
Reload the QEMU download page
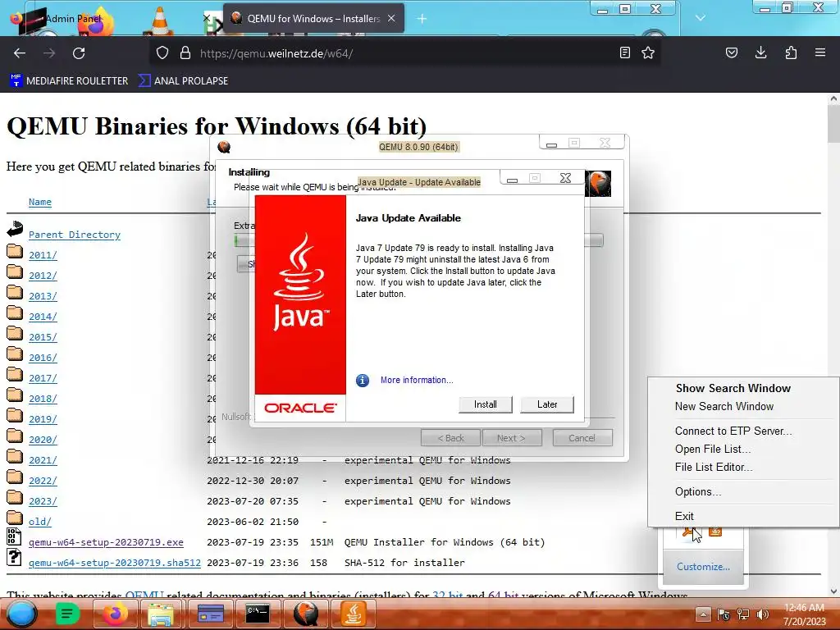79,53
